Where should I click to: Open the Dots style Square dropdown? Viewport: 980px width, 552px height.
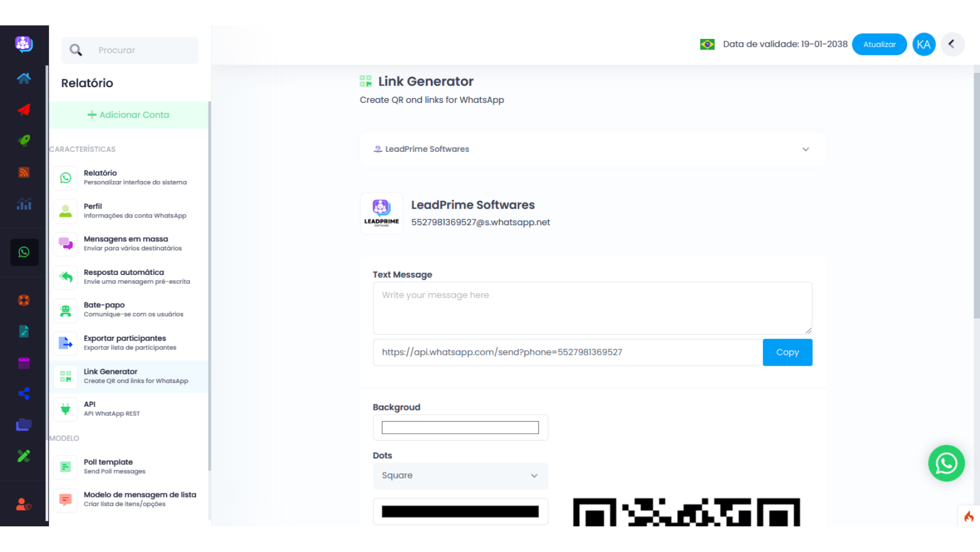(x=460, y=476)
